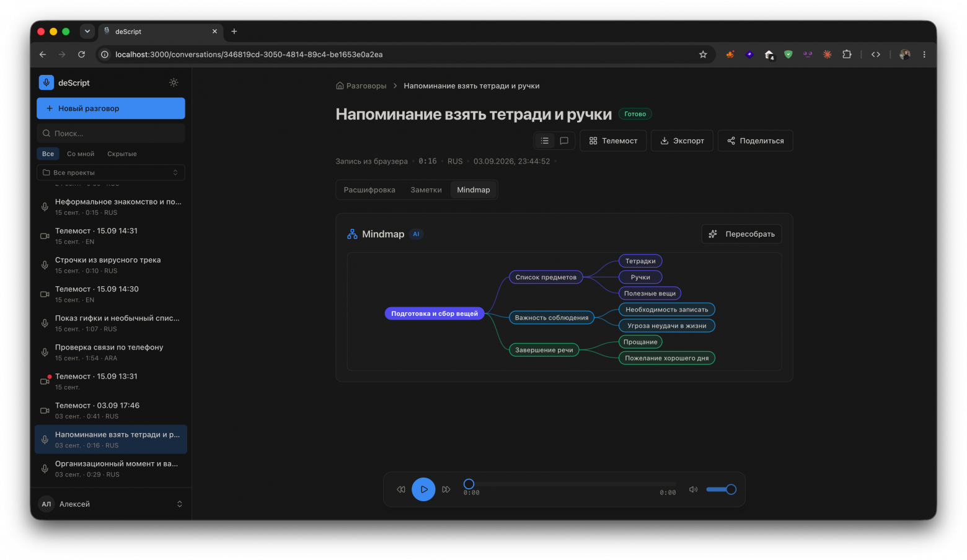Screen dimensions: 967x560
Task: Reload the browser page
Action: pos(81,55)
